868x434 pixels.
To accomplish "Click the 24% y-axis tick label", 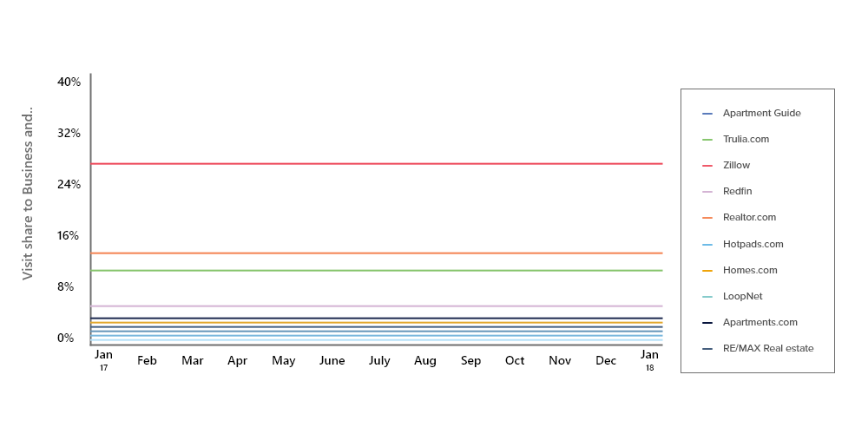I will tap(69, 184).
